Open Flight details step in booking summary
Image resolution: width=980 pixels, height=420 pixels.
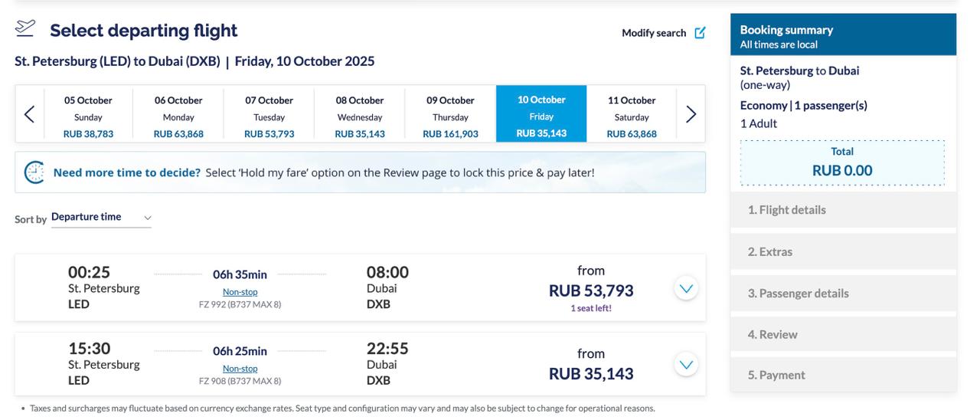pyautogui.click(x=843, y=210)
